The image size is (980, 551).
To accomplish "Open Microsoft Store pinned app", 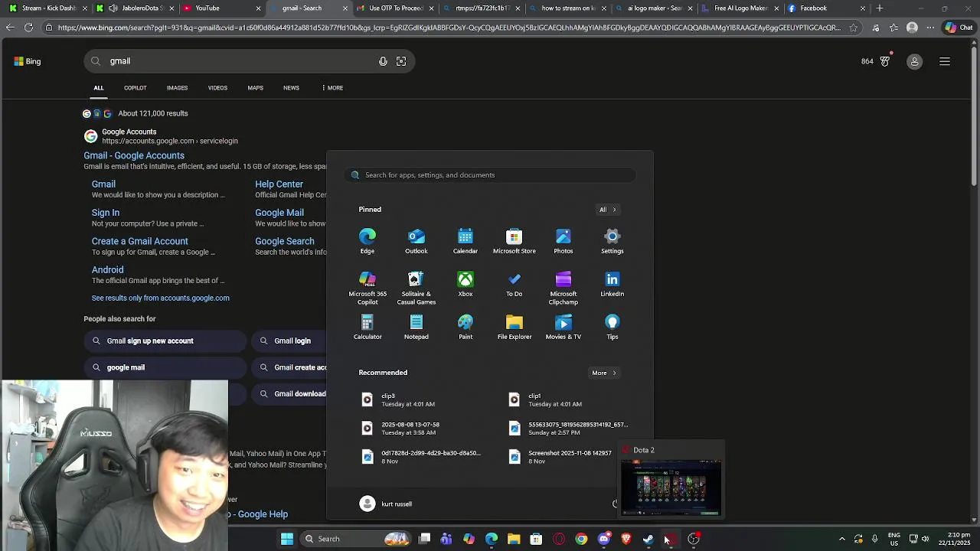I will [x=514, y=241].
